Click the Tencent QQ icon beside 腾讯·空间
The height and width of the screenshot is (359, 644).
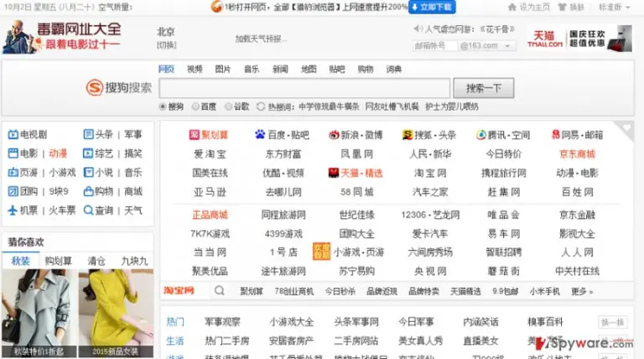480,135
